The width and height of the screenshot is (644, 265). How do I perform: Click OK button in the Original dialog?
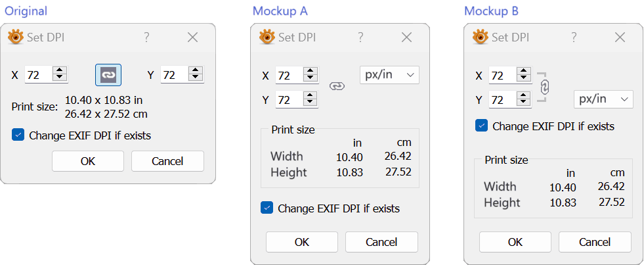pyautogui.click(x=88, y=161)
